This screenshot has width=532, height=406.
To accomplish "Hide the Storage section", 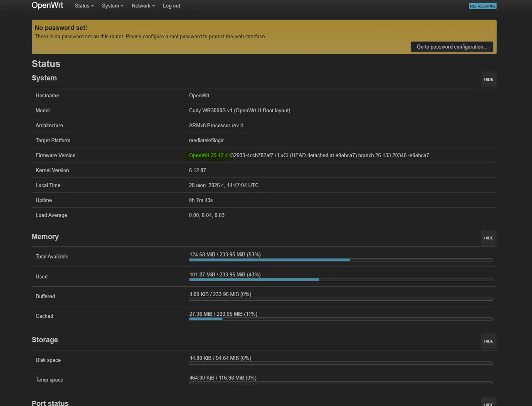I will click(489, 341).
